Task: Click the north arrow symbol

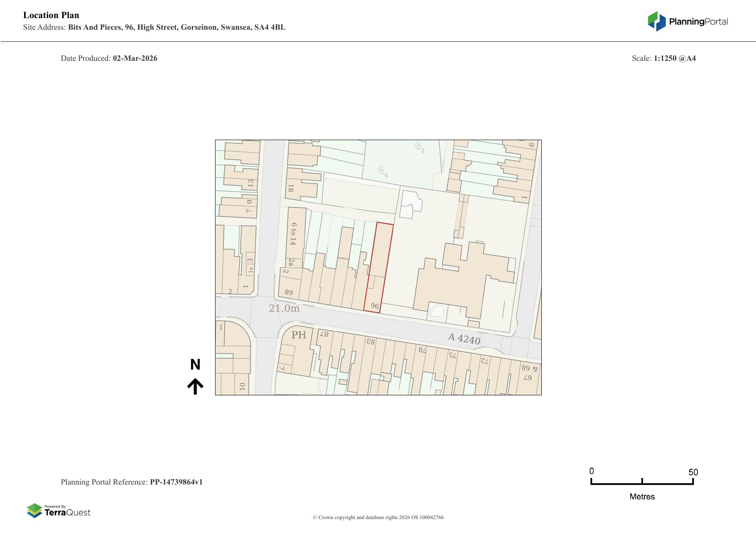Action: click(195, 386)
